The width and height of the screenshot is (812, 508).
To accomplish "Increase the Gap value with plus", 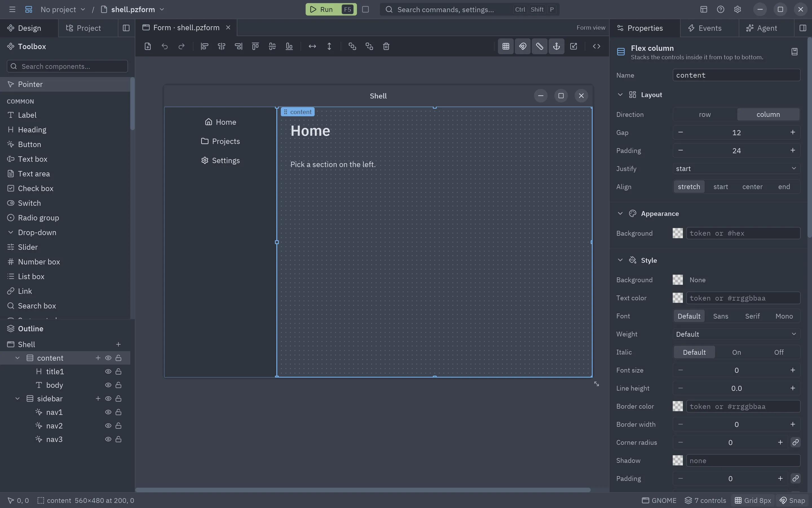I will [x=793, y=132].
